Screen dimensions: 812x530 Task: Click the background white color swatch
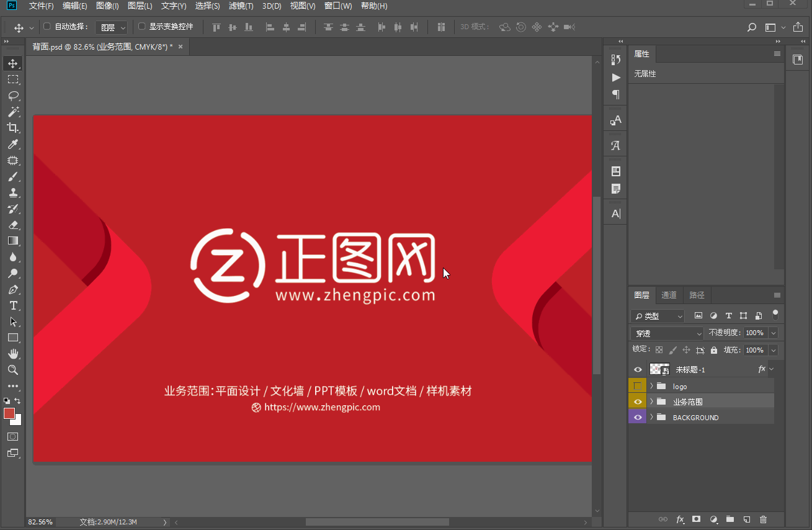point(17,421)
